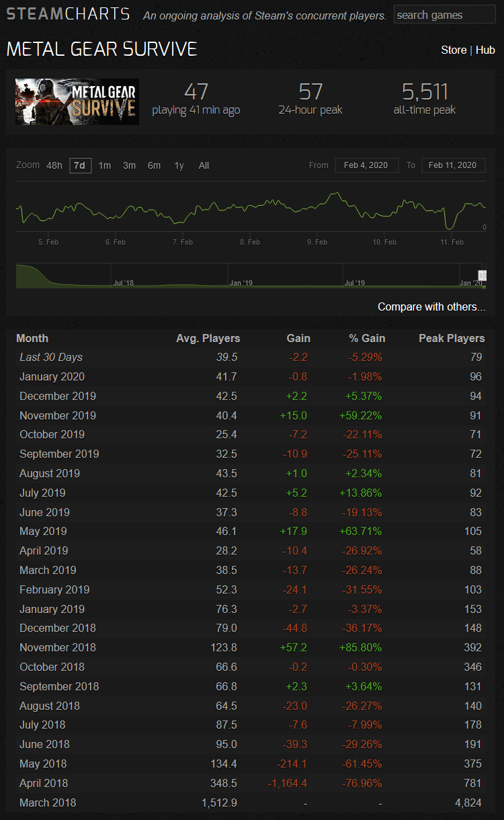This screenshot has width=504, height=820.
Task: Select the October 2019 row label
Action: (x=52, y=434)
